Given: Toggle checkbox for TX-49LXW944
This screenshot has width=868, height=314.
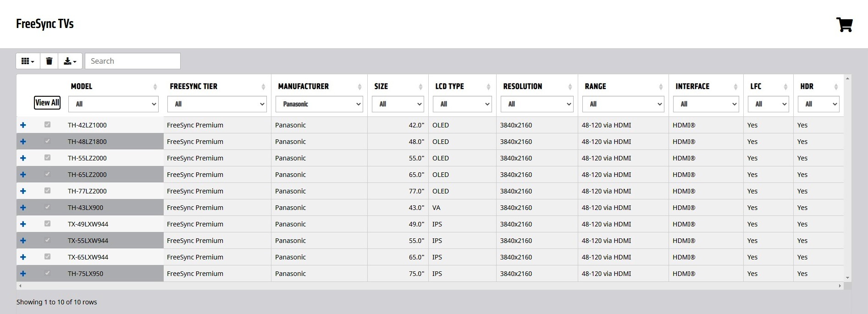Looking at the screenshot, I should click(x=47, y=224).
